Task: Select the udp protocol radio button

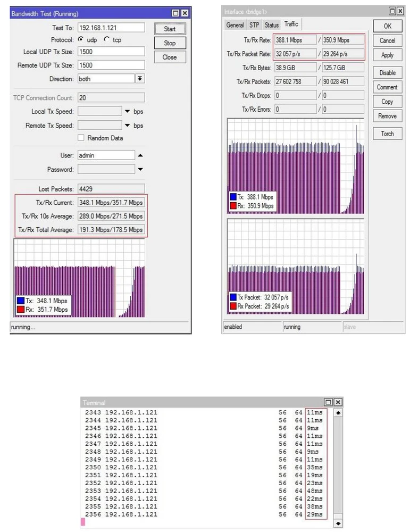Action: (81, 39)
